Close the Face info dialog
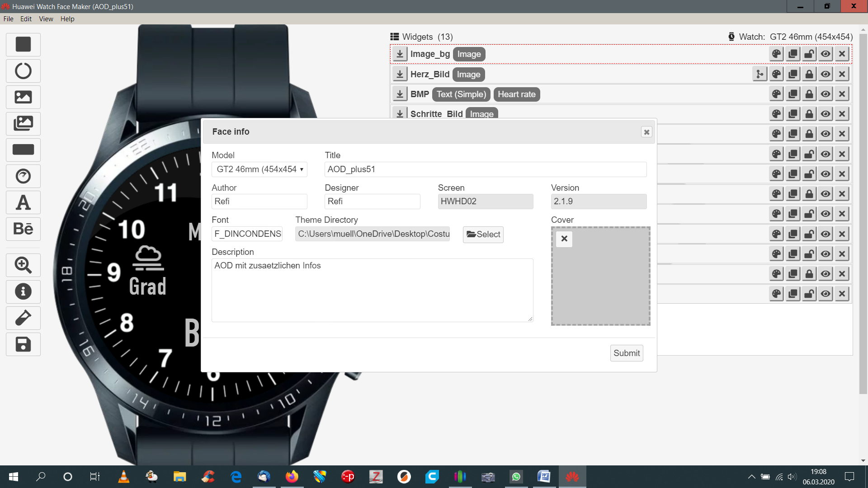The height and width of the screenshot is (488, 868). 646,132
